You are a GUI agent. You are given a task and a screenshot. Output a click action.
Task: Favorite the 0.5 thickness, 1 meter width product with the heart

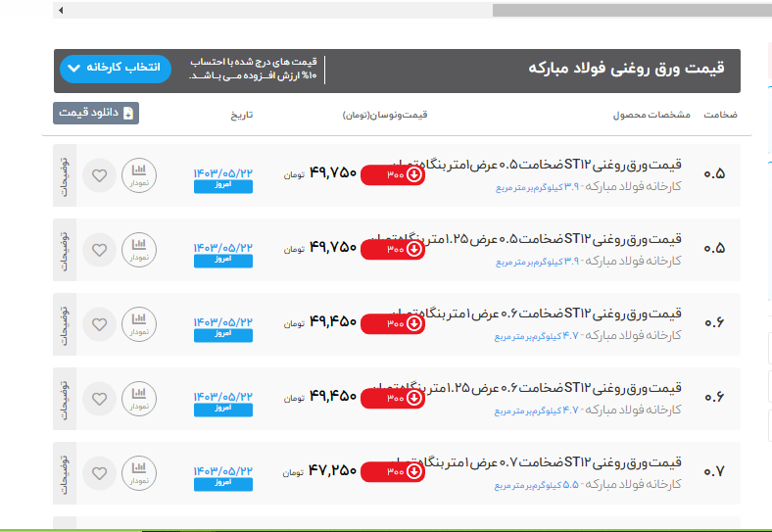99,176
